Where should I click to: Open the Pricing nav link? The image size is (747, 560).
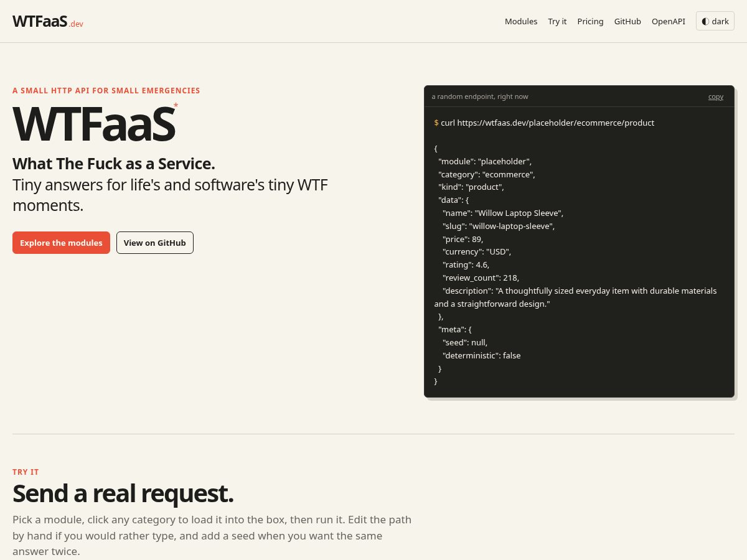590,21
